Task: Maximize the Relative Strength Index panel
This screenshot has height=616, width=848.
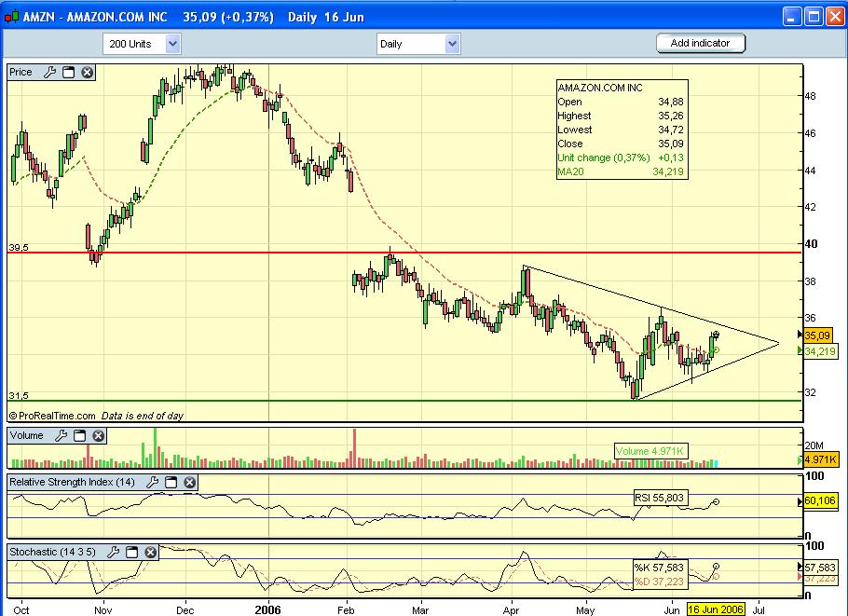Action: pos(171,482)
